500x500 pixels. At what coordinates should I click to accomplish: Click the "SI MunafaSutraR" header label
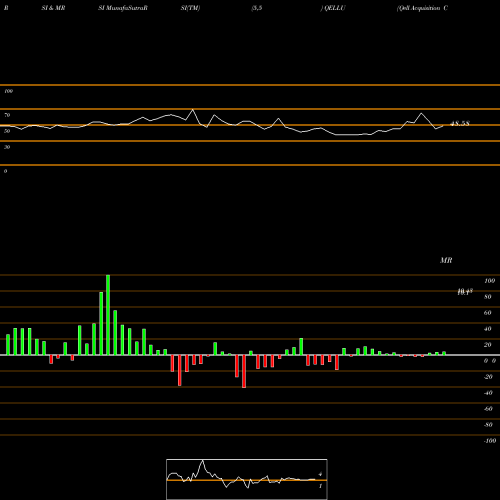(x=123, y=8)
